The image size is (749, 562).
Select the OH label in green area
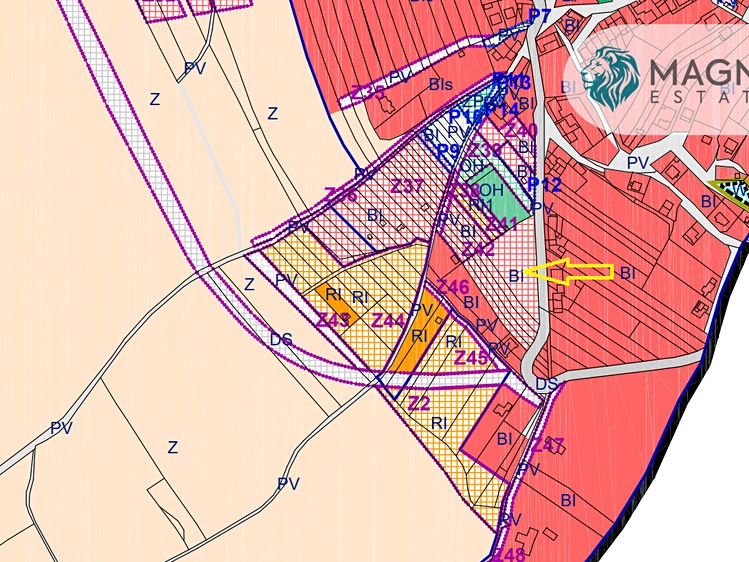pyautogui.click(x=491, y=190)
